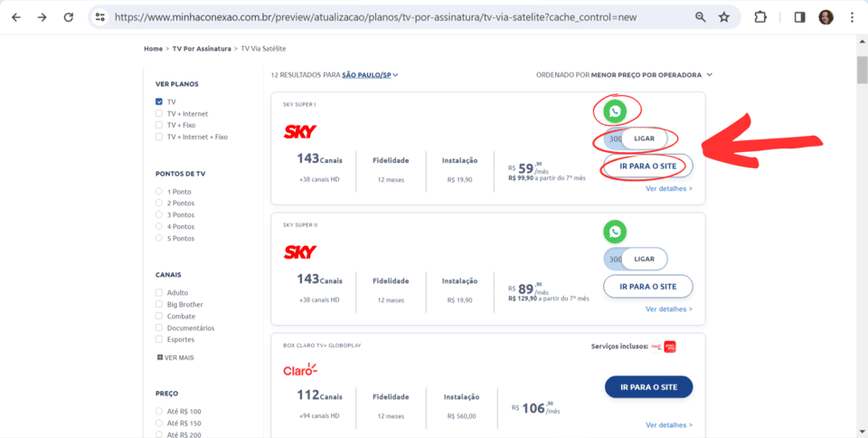The width and height of the screenshot is (868, 438).
Task: Check the Adulto channel filter
Action: coord(159,292)
